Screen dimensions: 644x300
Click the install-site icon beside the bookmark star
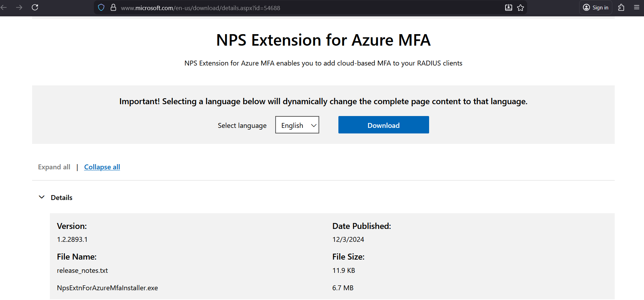[x=508, y=8]
